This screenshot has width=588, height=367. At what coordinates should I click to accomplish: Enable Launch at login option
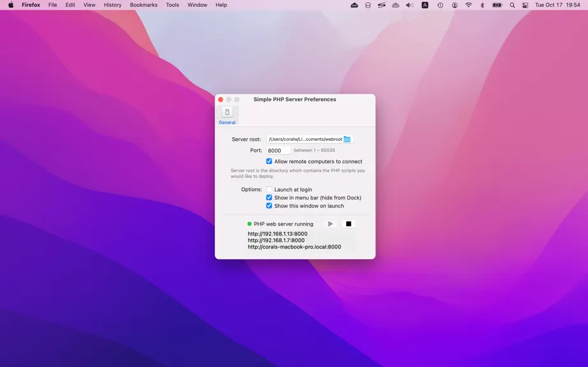point(269,189)
